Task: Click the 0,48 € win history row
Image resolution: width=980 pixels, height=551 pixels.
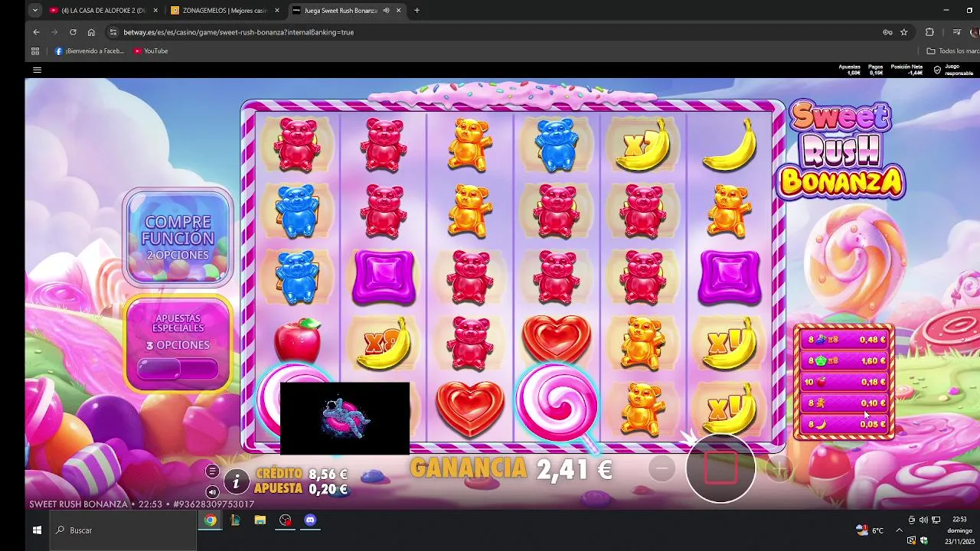Action: pos(844,339)
